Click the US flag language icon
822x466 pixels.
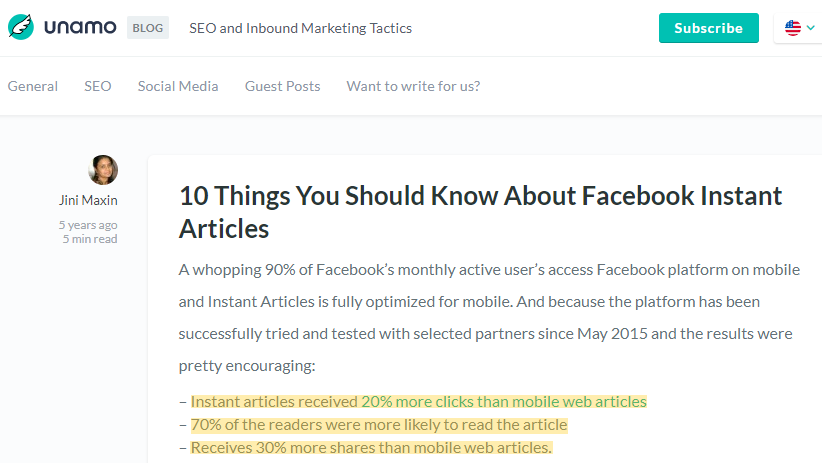pyautogui.click(x=792, y=28)
